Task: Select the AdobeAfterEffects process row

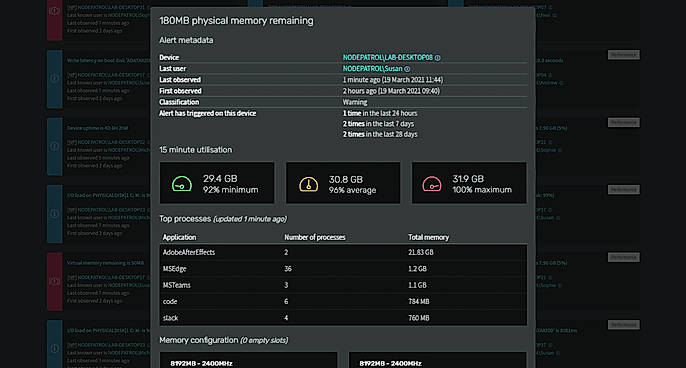Action: [343, 252]
